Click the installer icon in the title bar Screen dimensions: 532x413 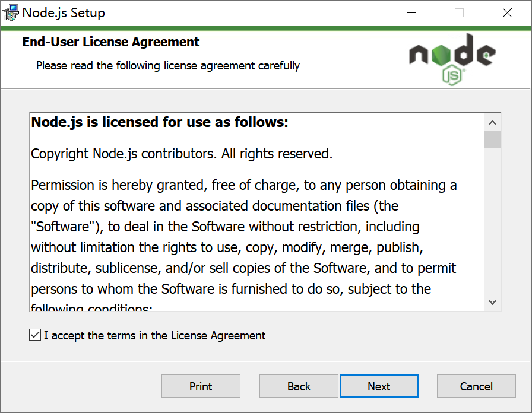(x=11, y=12)
